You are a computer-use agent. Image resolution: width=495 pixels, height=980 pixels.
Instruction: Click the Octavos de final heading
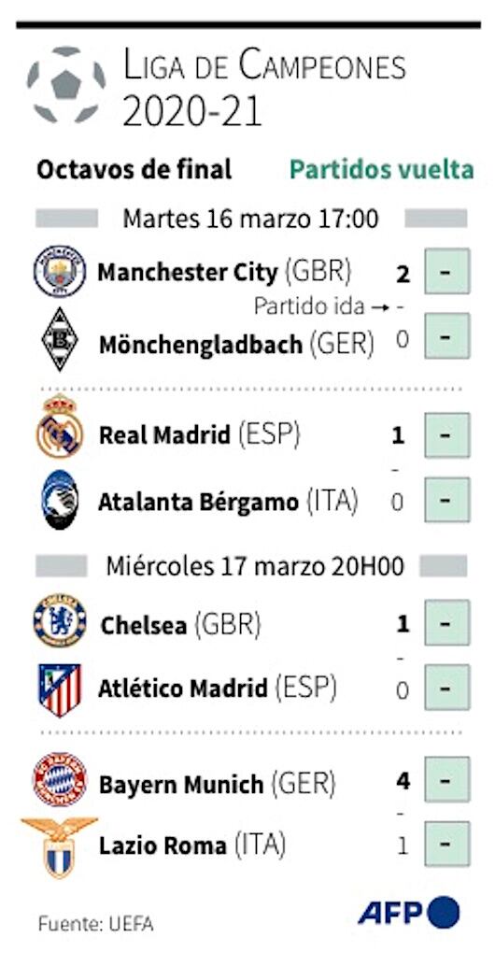point(134,169)
